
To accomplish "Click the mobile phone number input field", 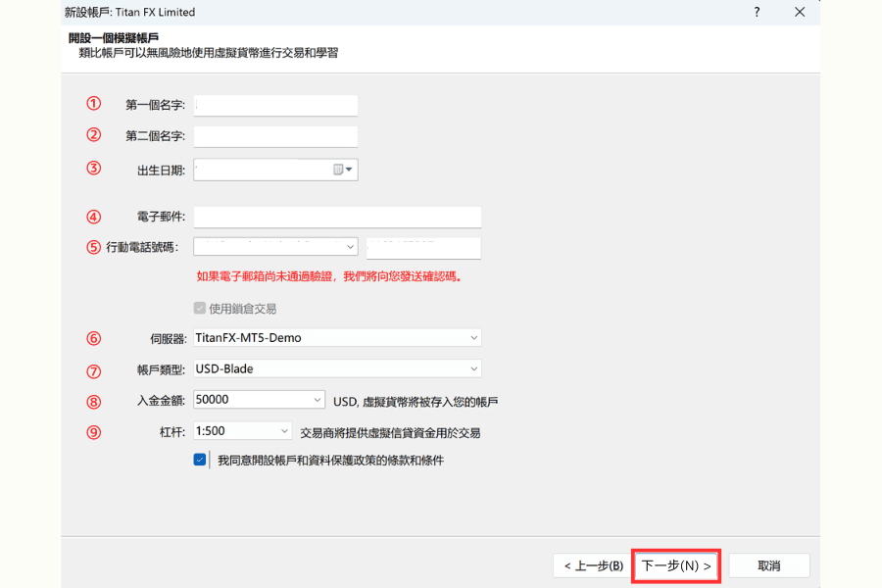I will 423,247.
